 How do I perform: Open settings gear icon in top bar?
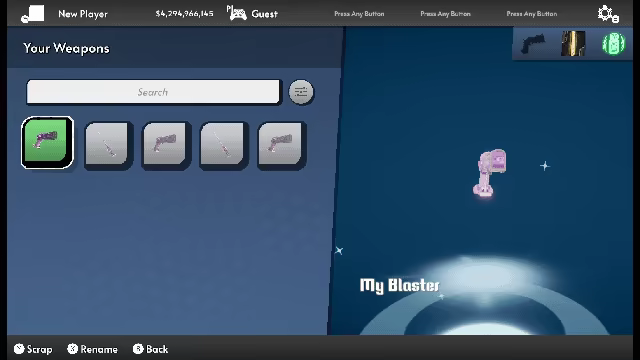(x=608, y=14)
